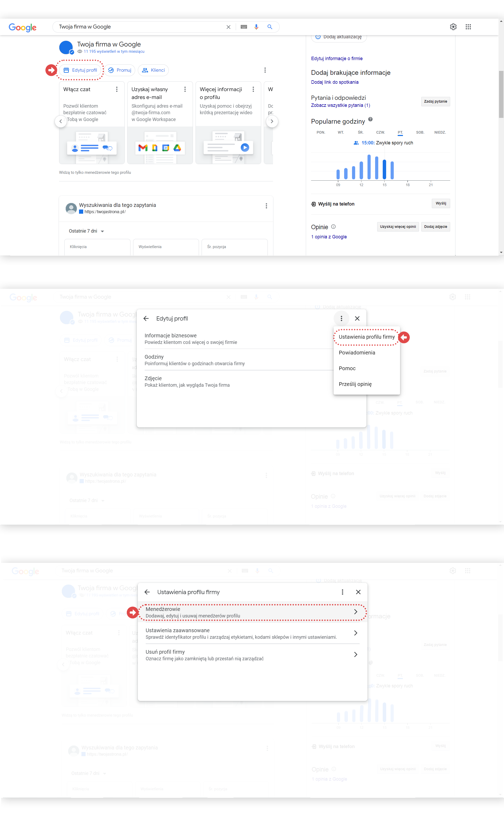Viewport: 504px width, 817px height.
Task: Click the Dodaj aktualizację button
Action: [x=339, y=37]
